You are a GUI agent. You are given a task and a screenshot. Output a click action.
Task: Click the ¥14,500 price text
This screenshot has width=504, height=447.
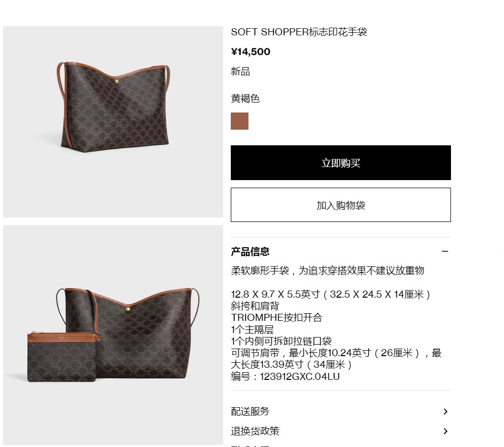tap(250, 51)
